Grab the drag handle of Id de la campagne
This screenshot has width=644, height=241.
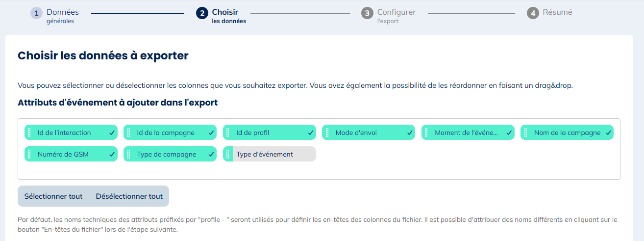tap(128, 133)
